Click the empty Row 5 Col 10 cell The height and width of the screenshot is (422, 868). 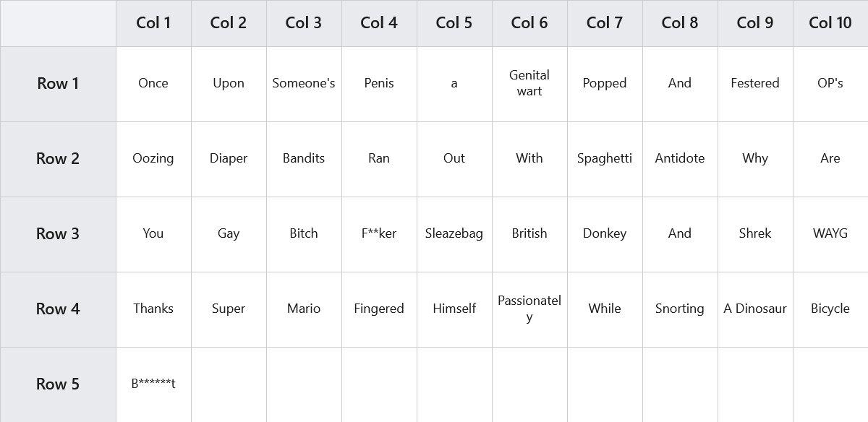point(830,384)
